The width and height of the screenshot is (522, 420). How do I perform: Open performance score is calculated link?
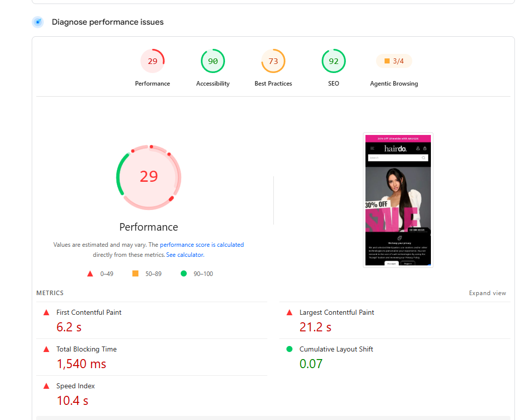click(x=202, y=245)
